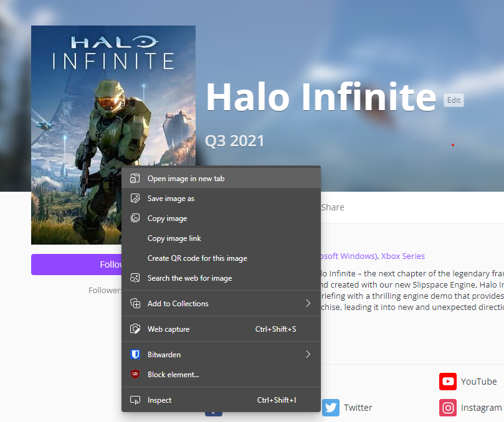Choose Create QR code for this image

pyautogui.click(x=221, y=258)
